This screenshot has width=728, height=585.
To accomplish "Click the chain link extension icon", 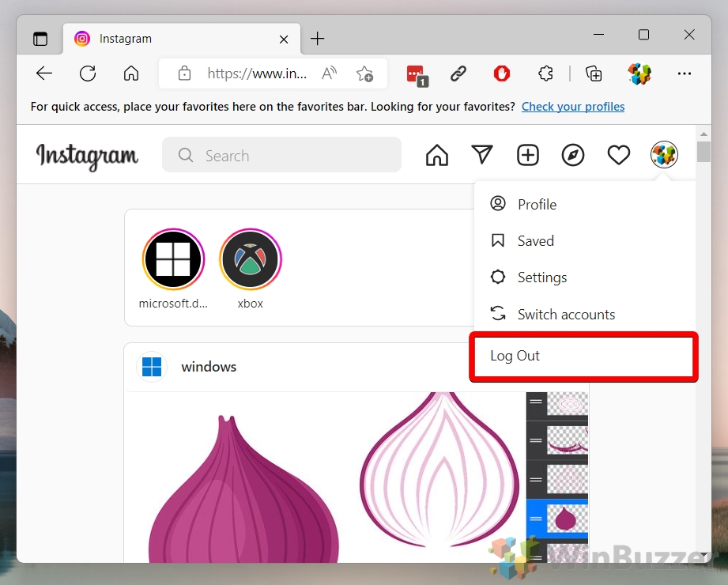I will pos(458,74).
